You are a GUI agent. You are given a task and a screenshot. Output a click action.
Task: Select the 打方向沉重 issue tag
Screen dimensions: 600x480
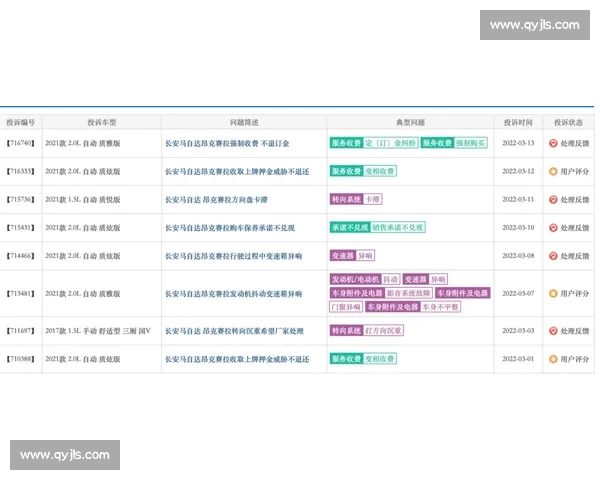[x=385, y=330]
